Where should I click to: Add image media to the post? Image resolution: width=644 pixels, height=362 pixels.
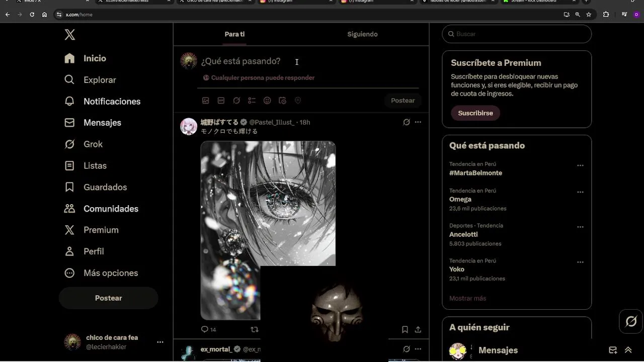point(206,101)
